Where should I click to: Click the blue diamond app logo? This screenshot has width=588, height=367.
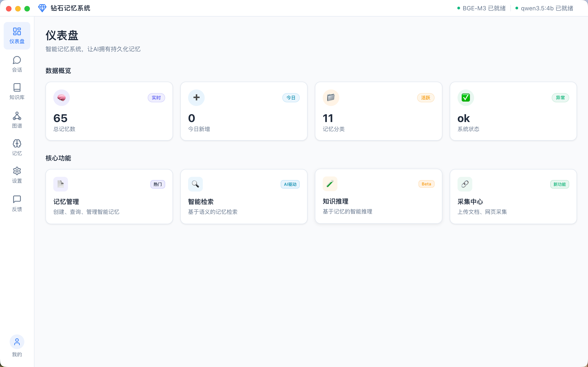click(x=42, y=8)
